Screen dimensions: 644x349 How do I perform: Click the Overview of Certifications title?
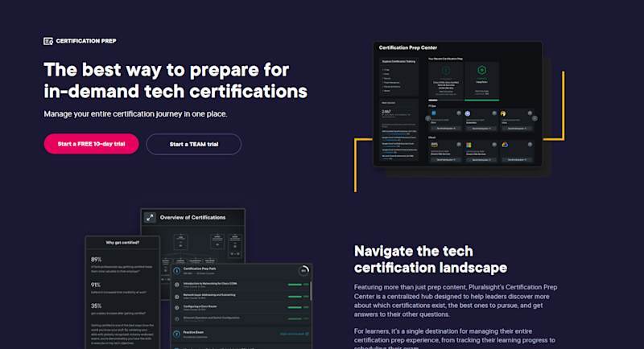tap(192, 217)
